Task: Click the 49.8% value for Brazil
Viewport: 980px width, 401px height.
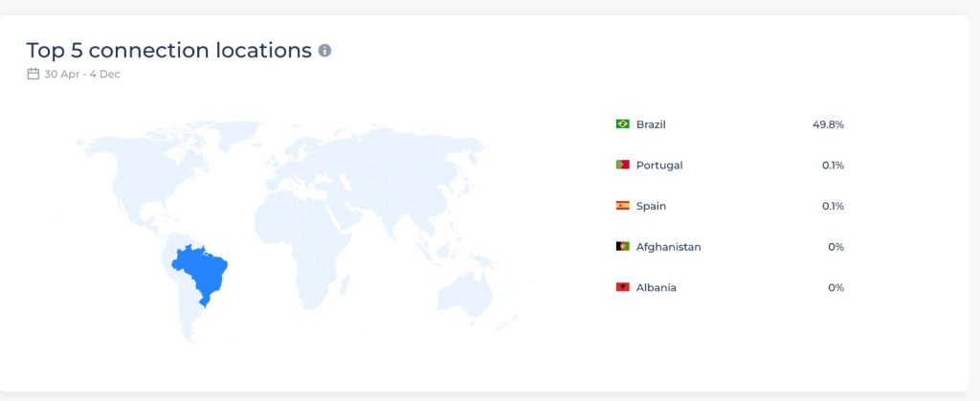Action: point(828,124)
